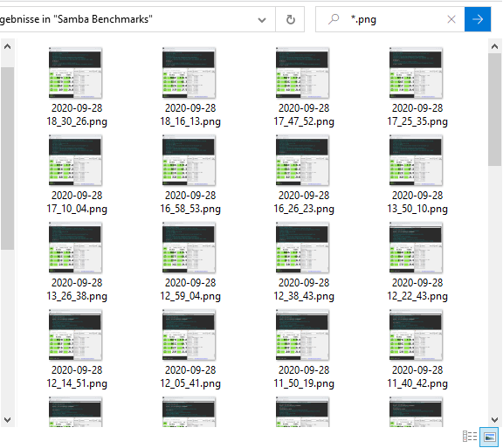Switch to Large icons view layout
The height and width of the screenshot is (448, 503).
tap(489, 437)
